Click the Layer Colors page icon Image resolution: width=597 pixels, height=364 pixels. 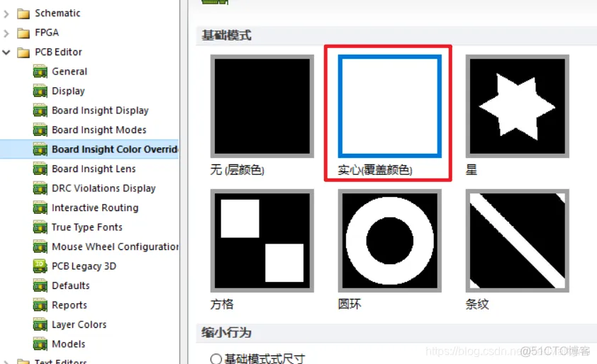tap(40, 324)
